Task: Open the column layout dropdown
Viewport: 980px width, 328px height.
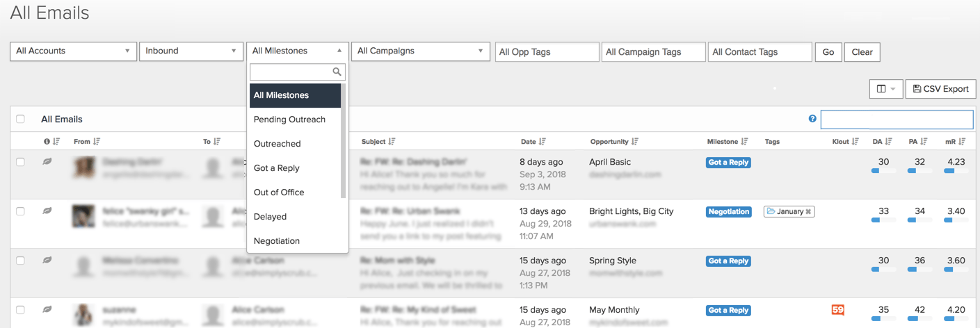Action: (886, 89)
